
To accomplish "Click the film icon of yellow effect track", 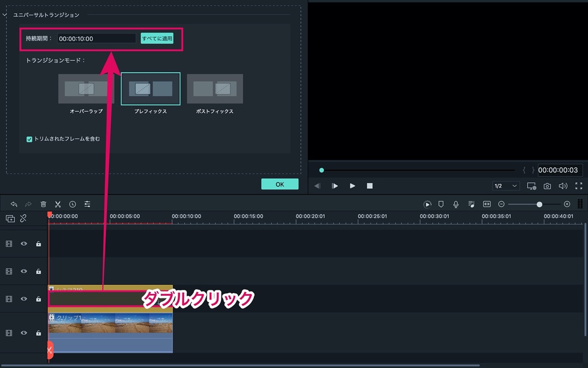I will (9, 299).
